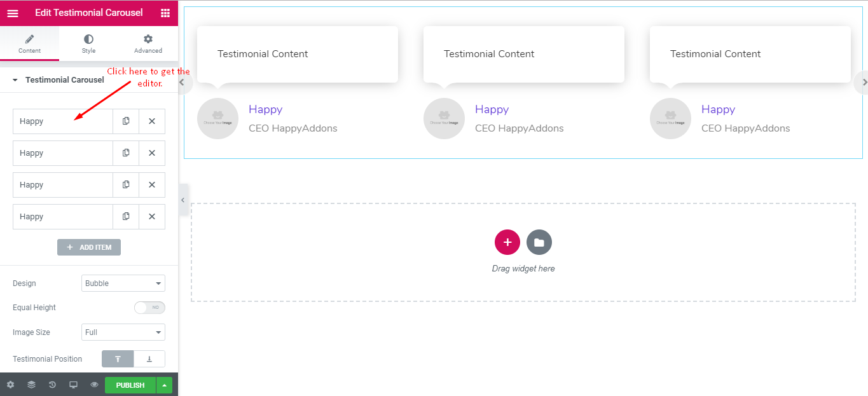Set Testimonial Position to top
This screenshot has width=868, height=396.
point(118,359)
